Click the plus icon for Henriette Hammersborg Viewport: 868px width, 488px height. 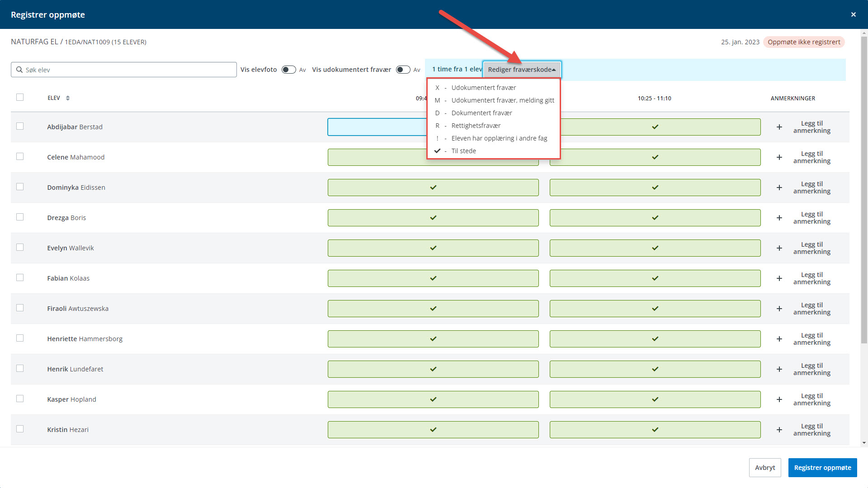779,339
